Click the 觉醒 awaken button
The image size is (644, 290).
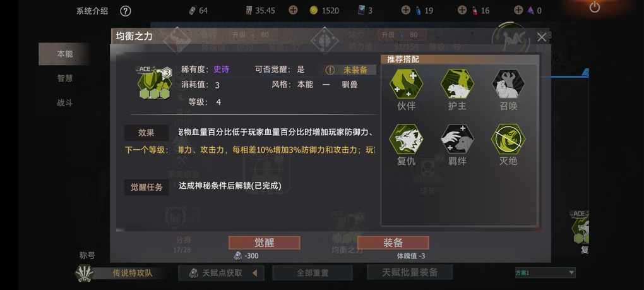264,243
